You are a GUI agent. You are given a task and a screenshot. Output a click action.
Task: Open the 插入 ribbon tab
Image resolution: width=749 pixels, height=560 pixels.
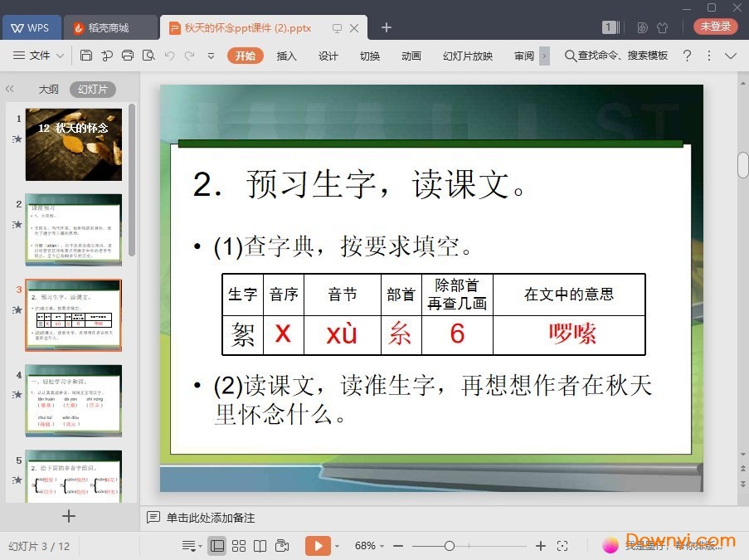[x=286, y=56]
